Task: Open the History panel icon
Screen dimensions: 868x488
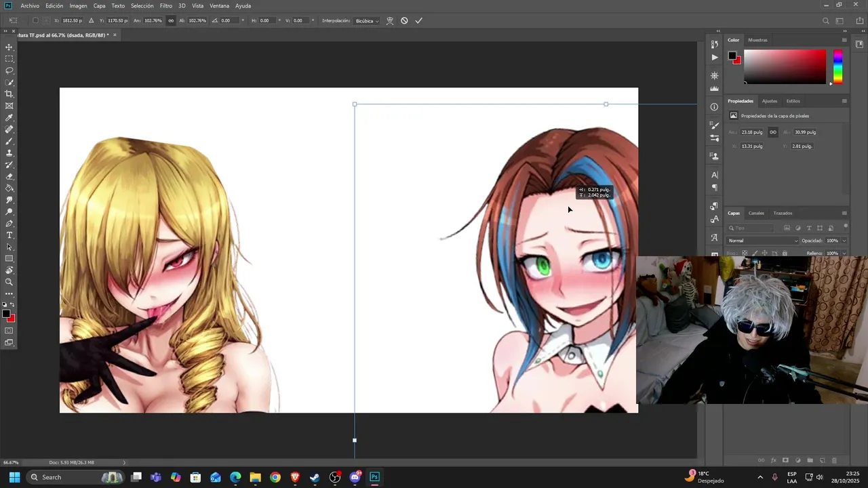Action: pyautogui.click(x=714, y=44)
